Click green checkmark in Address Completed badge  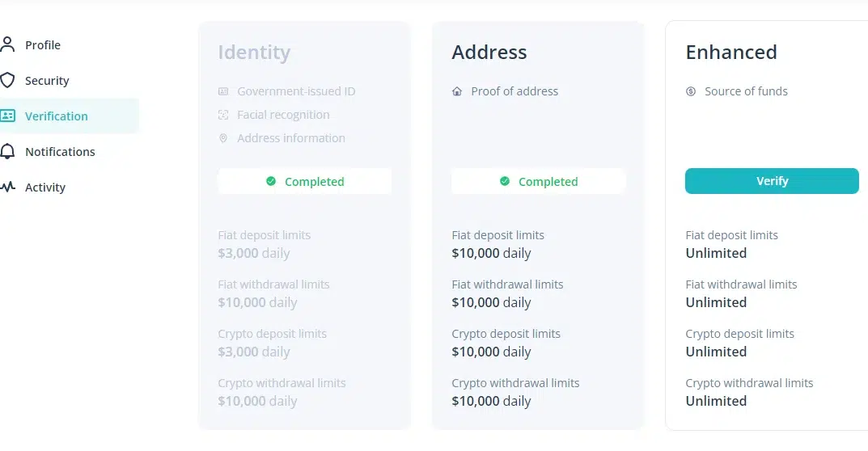504,181
